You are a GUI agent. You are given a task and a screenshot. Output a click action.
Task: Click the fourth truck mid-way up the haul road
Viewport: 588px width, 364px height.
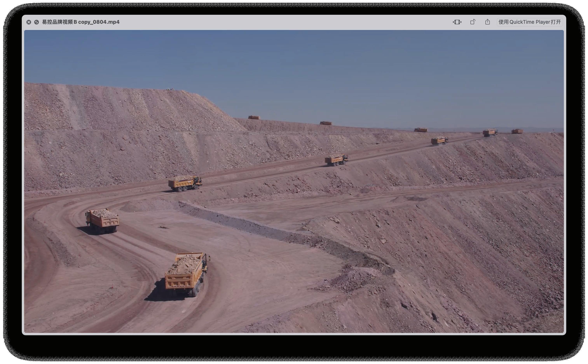tap(336, 160)
